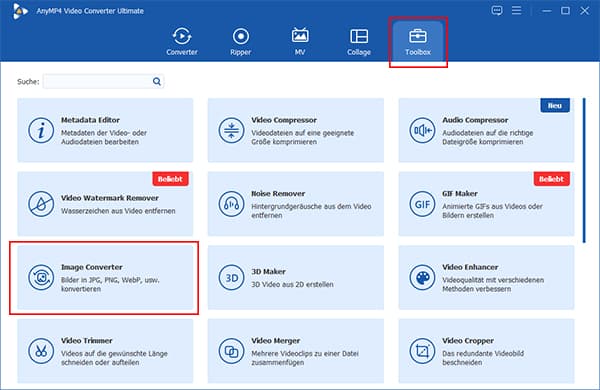Click the Video Cropper crop icon
This screenshot has width=600, height=390.
coord(422,351)
